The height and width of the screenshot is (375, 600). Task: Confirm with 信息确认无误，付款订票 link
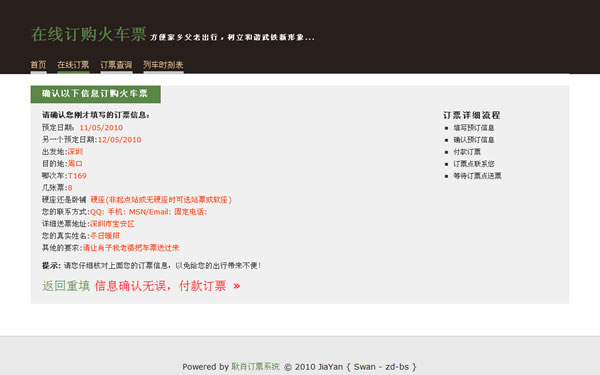click(x=168, y=286)
